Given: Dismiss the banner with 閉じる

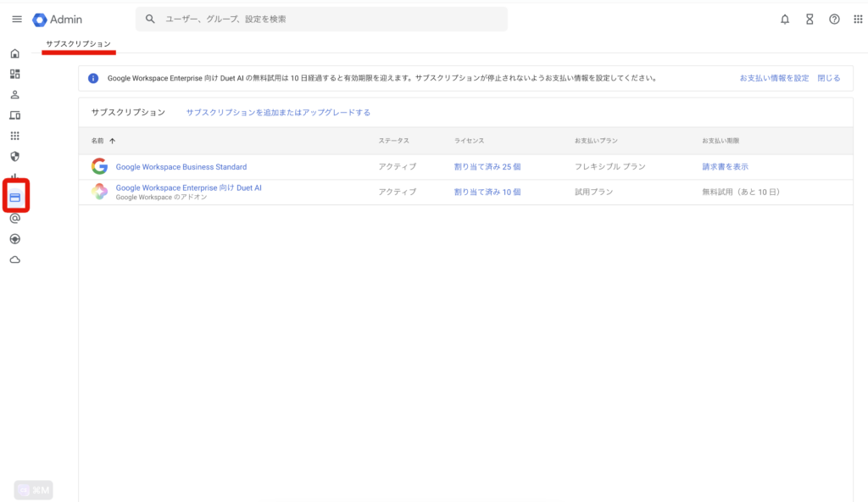Looking at the screenshot, I should (829, 78).
